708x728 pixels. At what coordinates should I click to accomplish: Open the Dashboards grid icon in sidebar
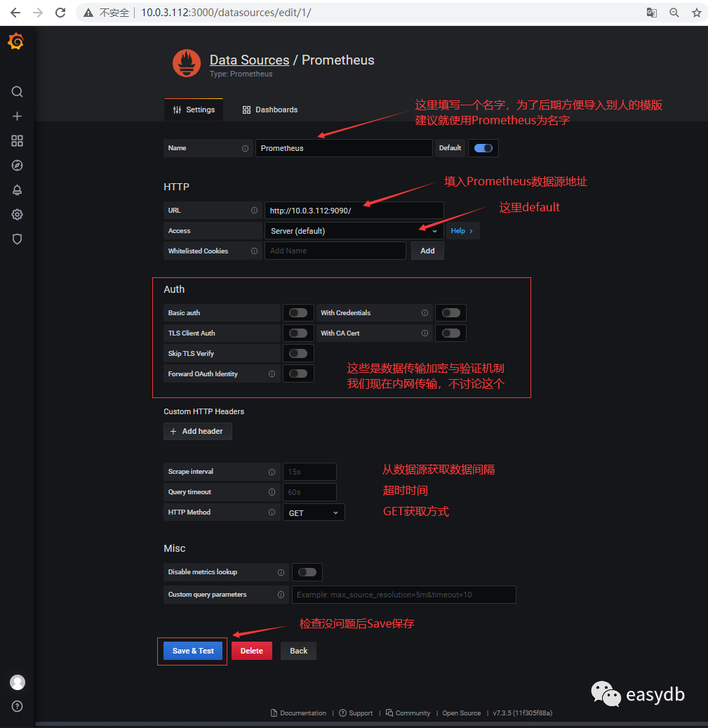[17, 140]
